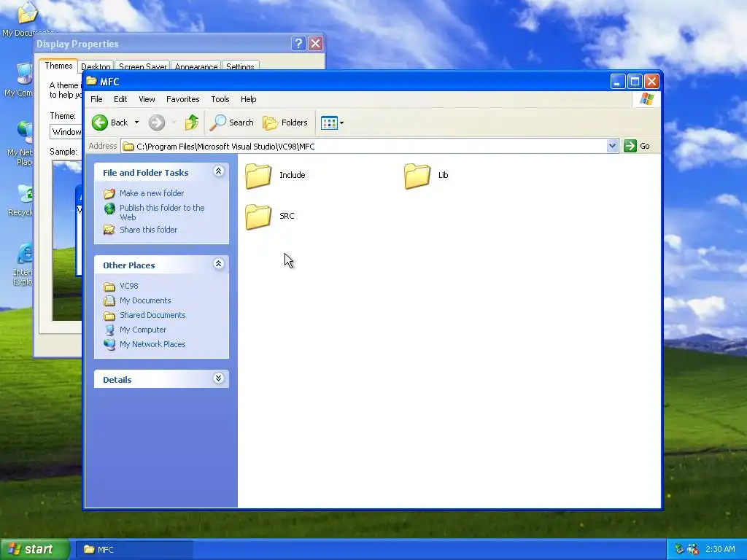
Task: Click the SRC folder name label
Action: 287,216
